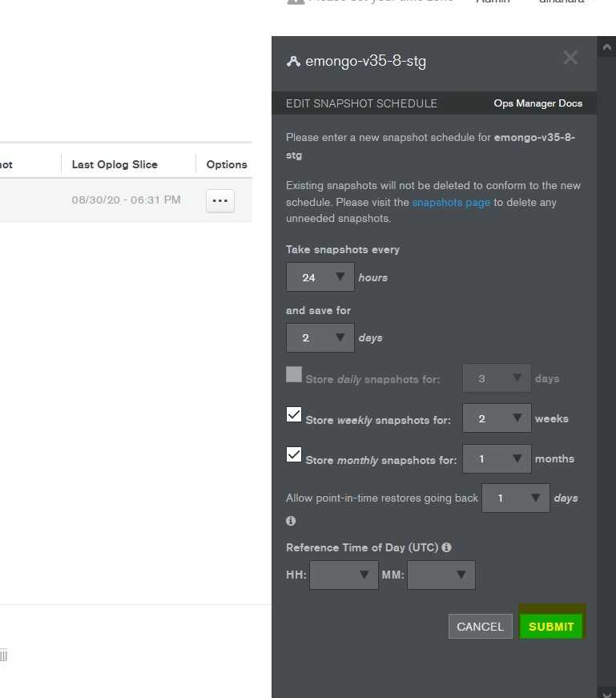Viewport: 616px width, 698px height.
Task: Open the snapshots page link
Action: tap(451, 203)
